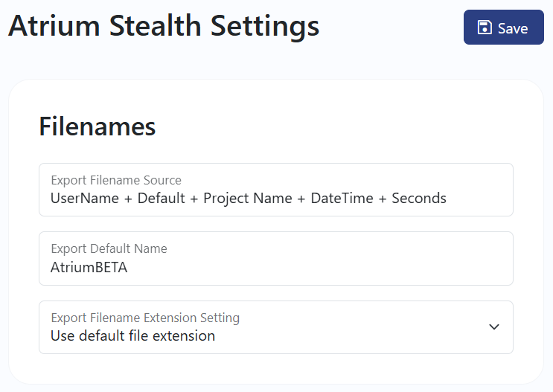This screenshot has height=392, width=553.
Task: Click the floppy disk save icon
Action: click(485, 28)
